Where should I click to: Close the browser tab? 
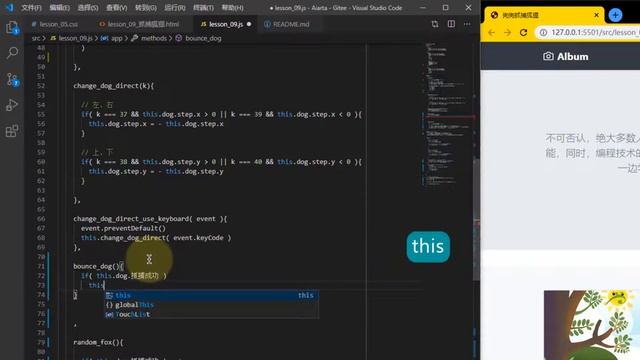[596, 15]
